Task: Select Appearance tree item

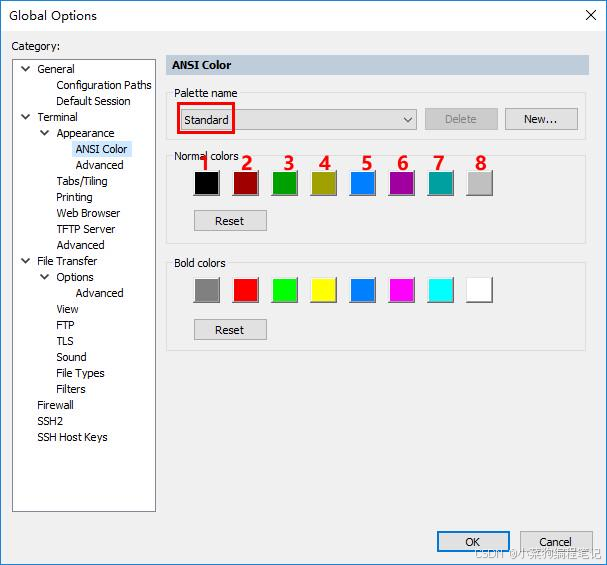Action: [85, 133]
